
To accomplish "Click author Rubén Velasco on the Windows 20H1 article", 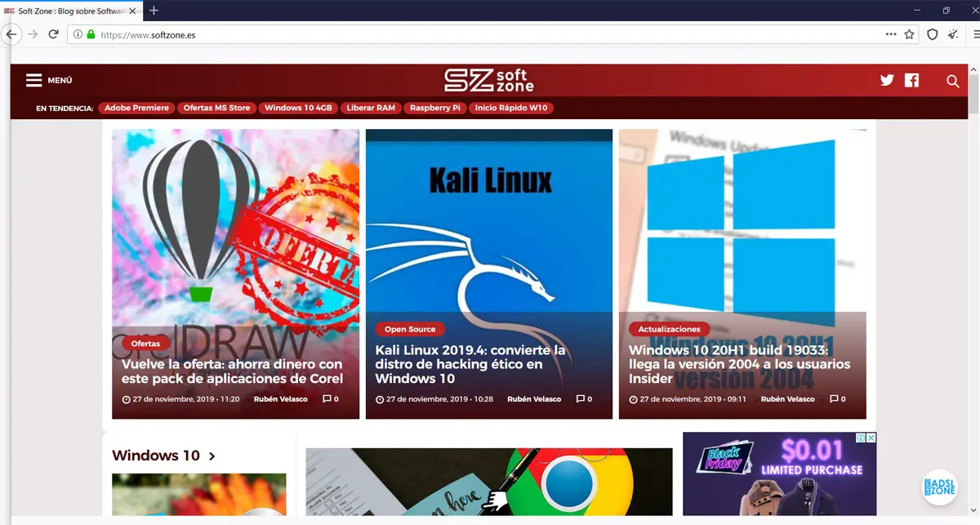I will 787,399.
